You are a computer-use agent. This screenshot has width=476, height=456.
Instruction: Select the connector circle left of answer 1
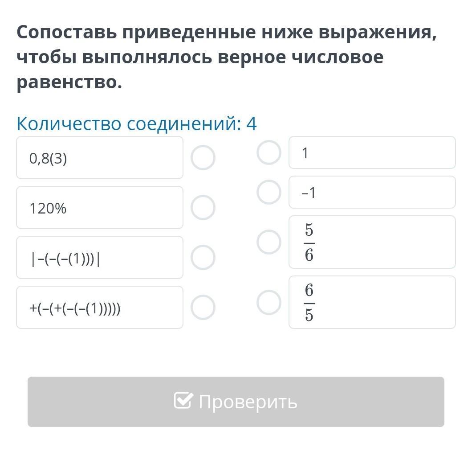(x=269, y=152)
